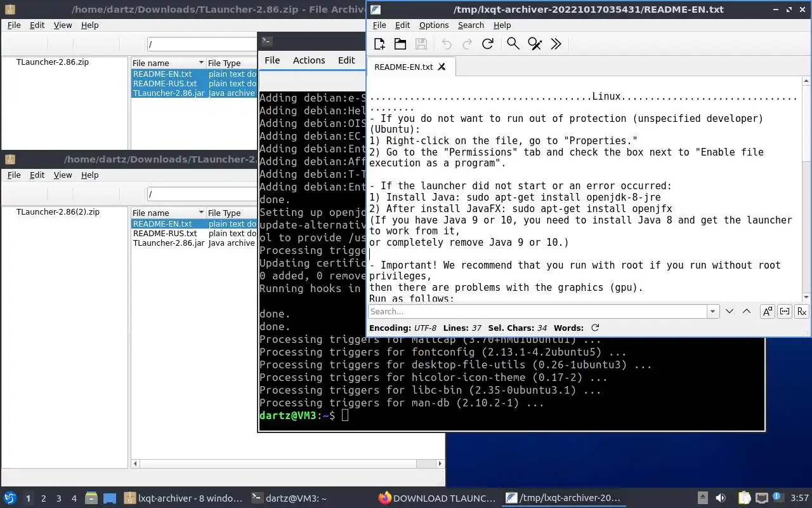Toggle Regular Expression search option
812x508 pixels.
coord(802,311)
